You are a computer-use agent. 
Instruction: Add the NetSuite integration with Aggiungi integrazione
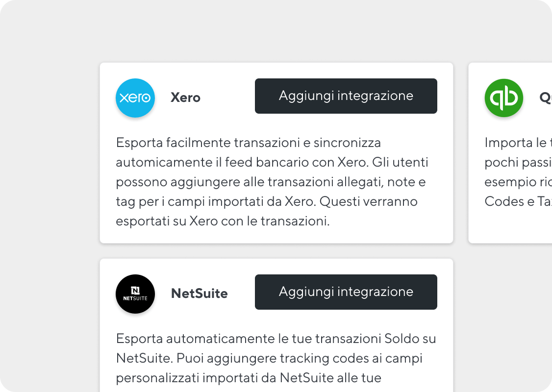click(346, 292)
